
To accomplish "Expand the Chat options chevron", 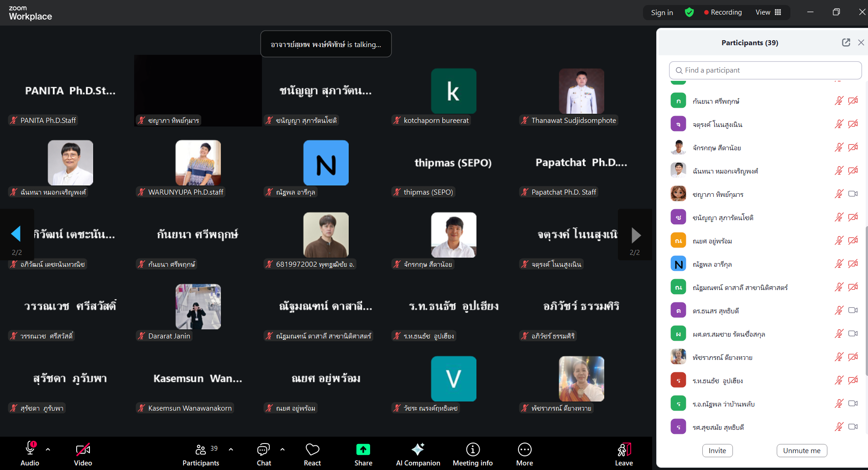I will (x=282, y=449).
